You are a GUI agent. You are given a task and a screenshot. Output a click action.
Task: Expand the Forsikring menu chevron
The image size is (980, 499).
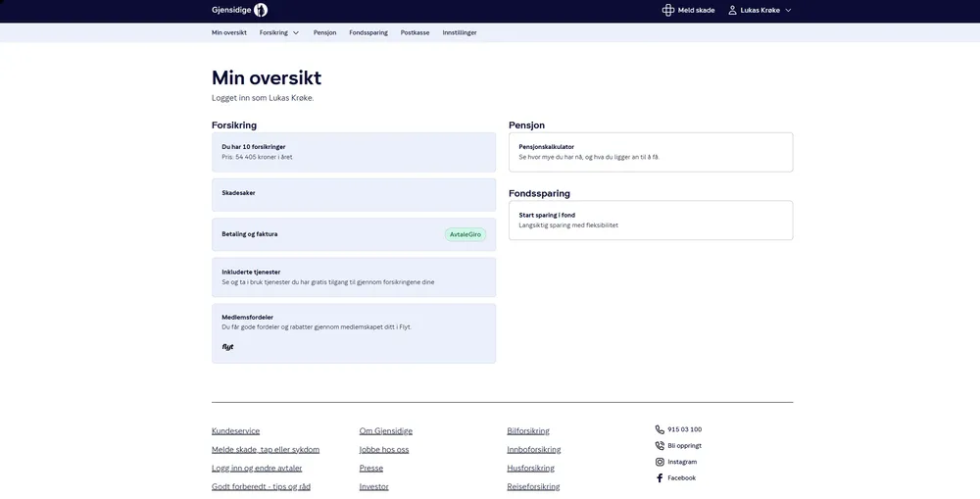click(296, 32)
